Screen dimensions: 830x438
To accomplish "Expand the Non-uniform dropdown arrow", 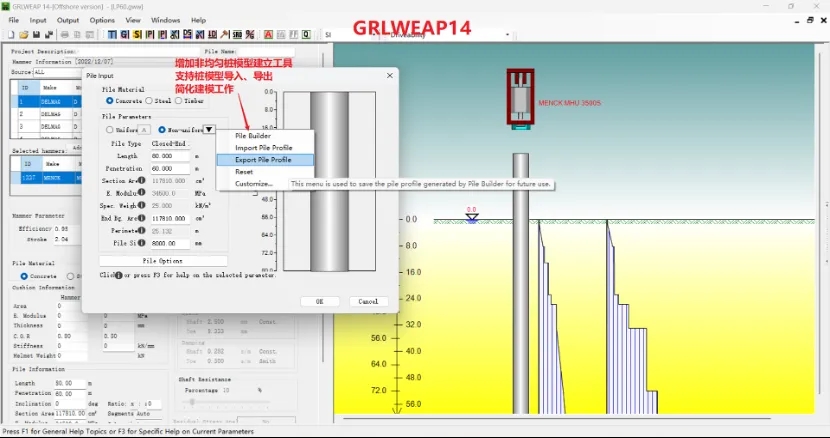I will (x=209, y=130).
